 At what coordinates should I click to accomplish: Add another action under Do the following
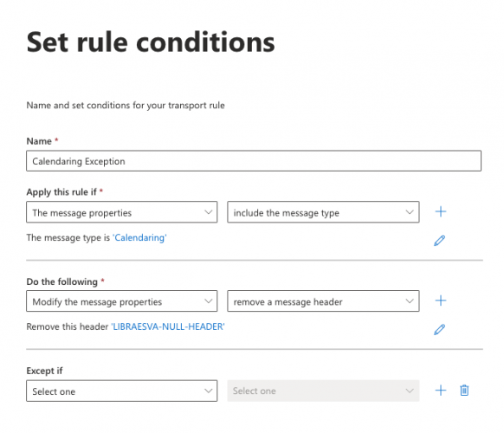coord(441,301)
